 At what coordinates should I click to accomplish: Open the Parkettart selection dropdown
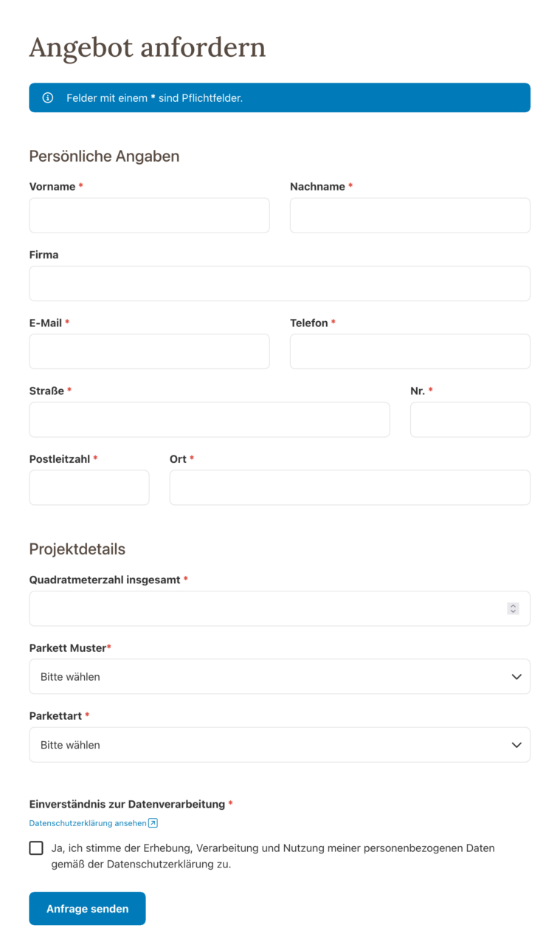(x=280, y=744)
